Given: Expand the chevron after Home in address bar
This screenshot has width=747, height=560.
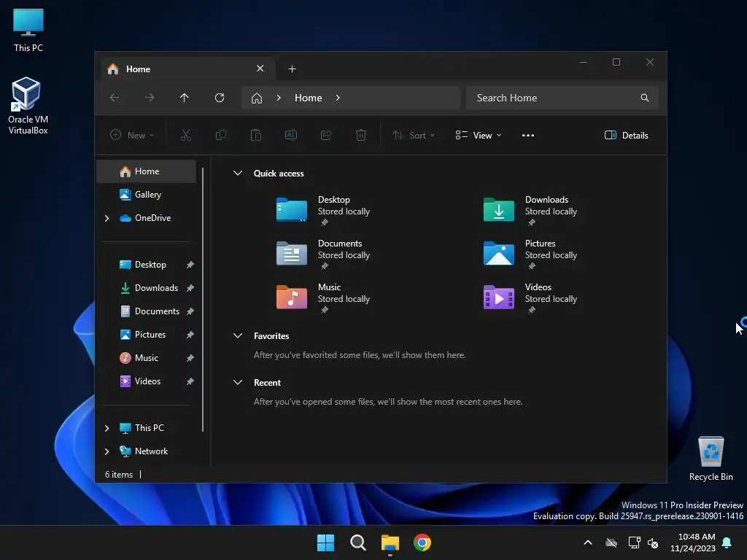Looking at the screenshot, I should (x=338, y=98).
